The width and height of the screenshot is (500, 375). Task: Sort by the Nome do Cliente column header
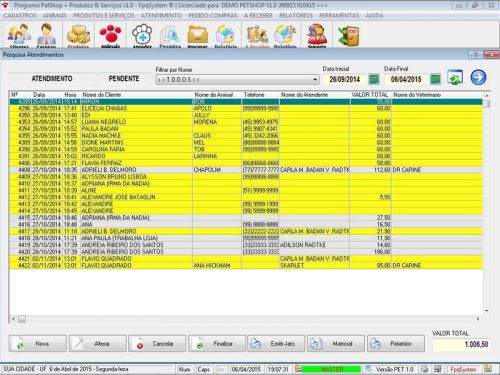click(137, 95)
